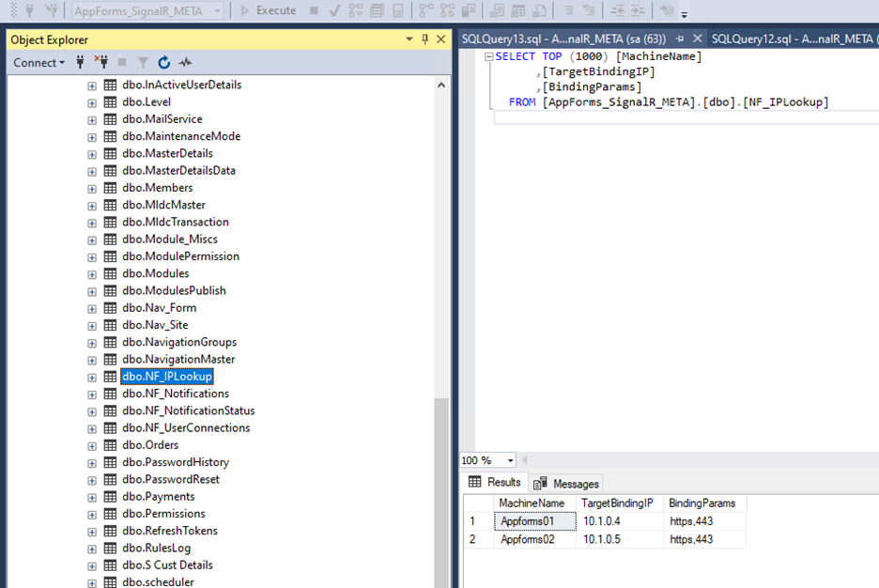Expand the dbo.NF_IPLookup table node

coord(92,377)
